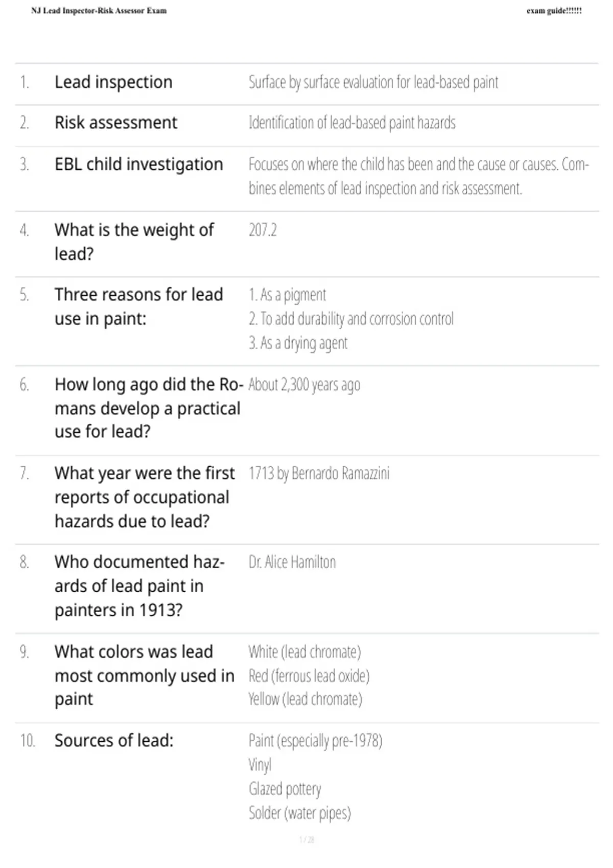
Task: Click 'Identification of lead-based paint hazards' definition
Action: point(352,123)
